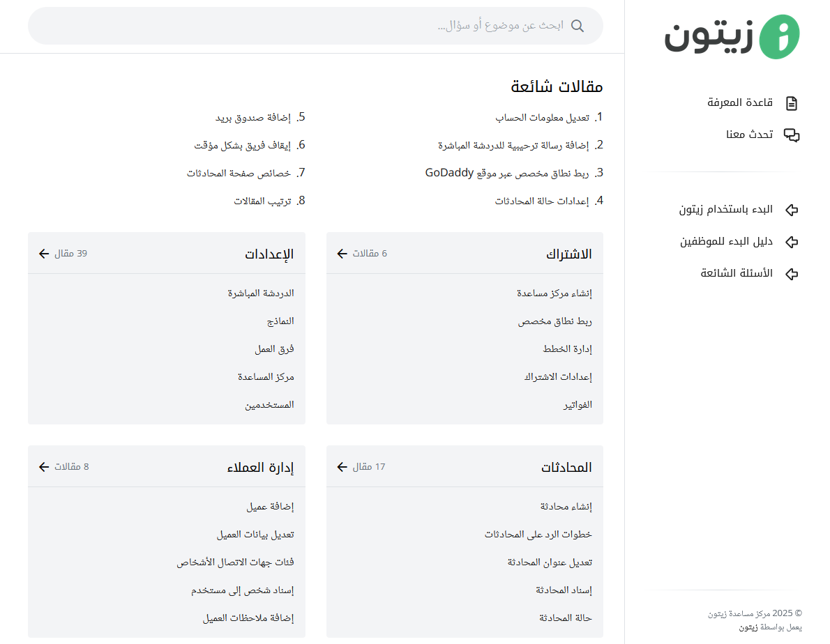
Task: Click the search magnifier icon
Action: tap(578, 26)
